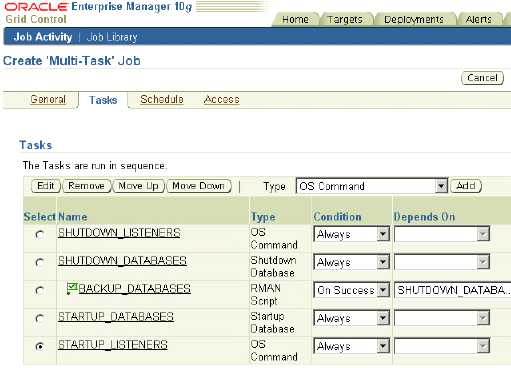Open Depends On dropdown for SHUTDOWN_DATABASES
The height and width of the screenshot is (368, 511).
click(442, 262)
